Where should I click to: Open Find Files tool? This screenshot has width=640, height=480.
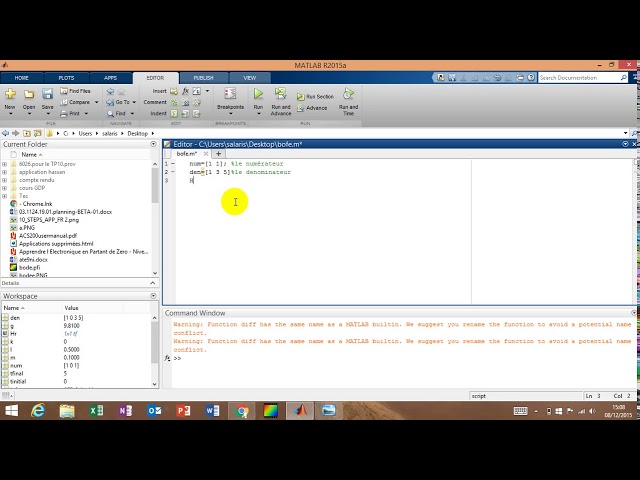point(76,91)
